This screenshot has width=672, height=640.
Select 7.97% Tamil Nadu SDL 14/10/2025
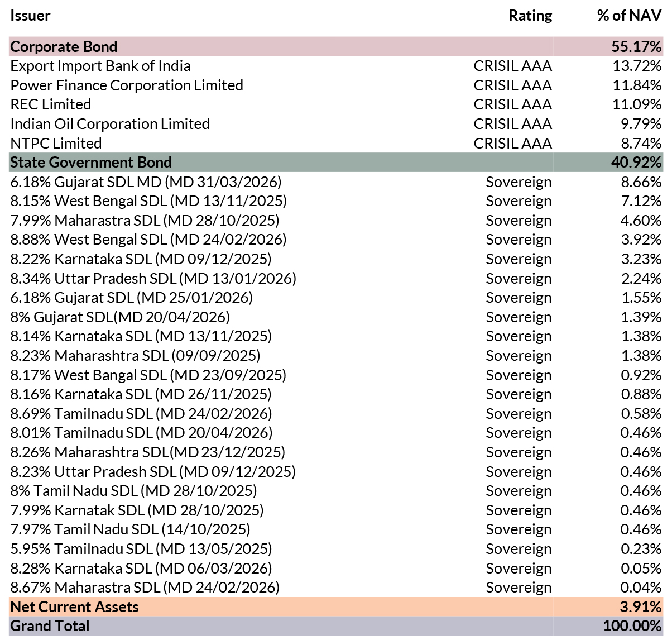(130, 529)
